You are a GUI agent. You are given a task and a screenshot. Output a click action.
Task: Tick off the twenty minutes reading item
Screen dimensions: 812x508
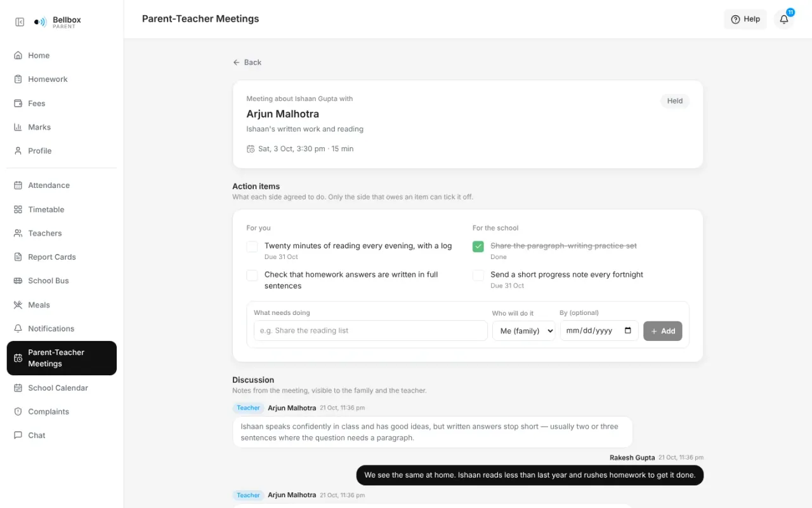[x=252, y=246]
